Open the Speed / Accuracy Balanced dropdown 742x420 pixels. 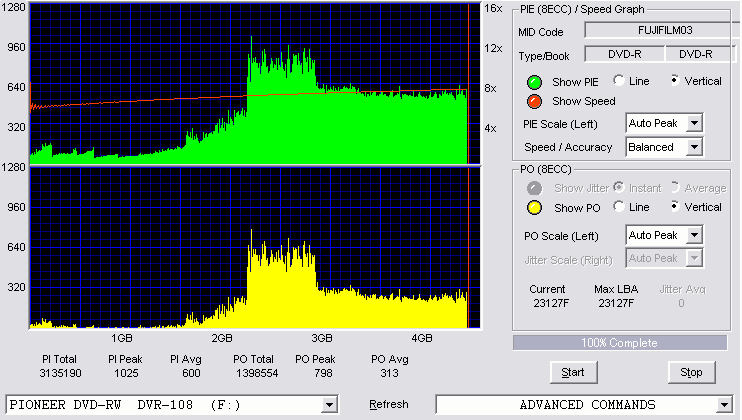click(x=694, y=147)
